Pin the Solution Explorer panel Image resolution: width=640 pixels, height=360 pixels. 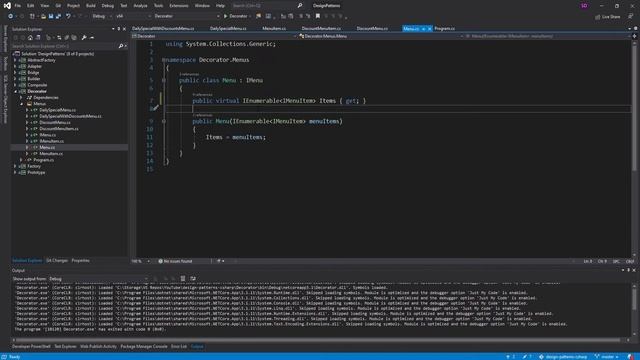click(x=119, y=29)
